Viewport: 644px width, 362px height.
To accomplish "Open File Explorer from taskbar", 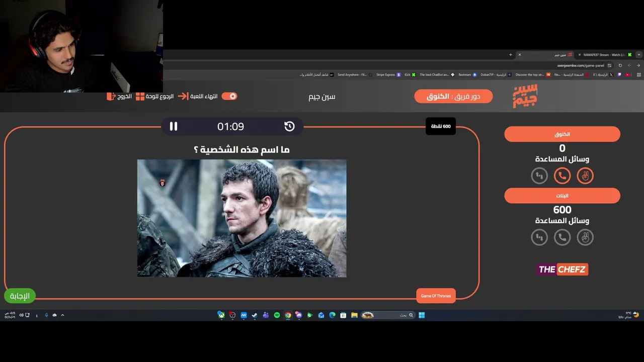I will [354, 315].
